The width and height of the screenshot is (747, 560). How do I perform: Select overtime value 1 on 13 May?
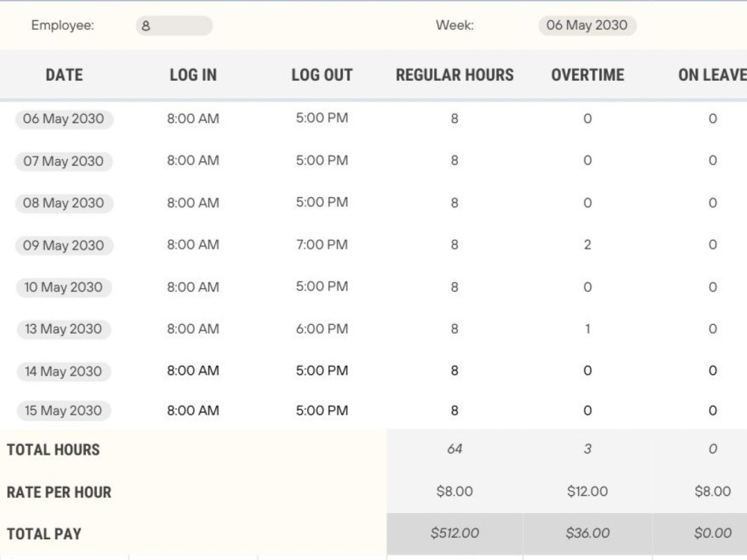coord(587,329)
